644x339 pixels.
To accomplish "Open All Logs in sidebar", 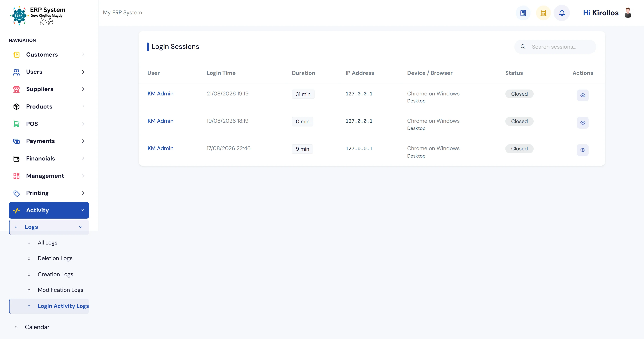I will pos(47,243).
